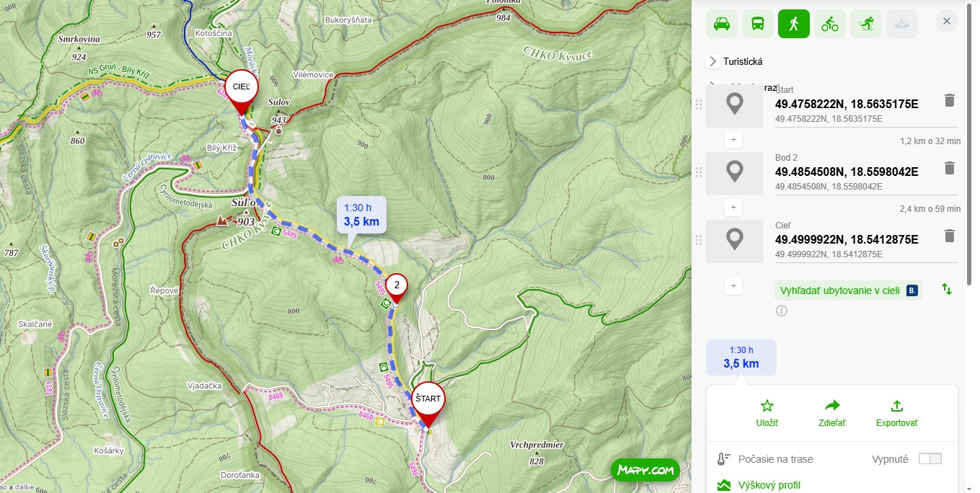980x493 pixels.
Task: Delete the Štart waypoint with trash icon
Action: [950, 100]
